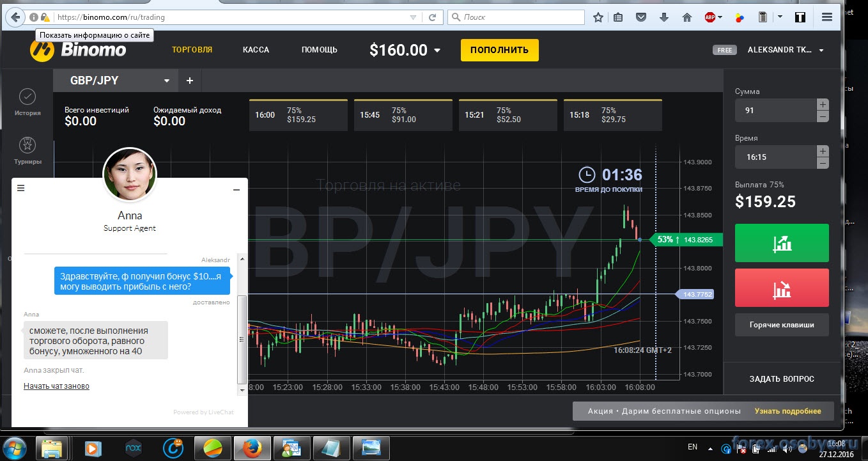The image size is (868, 461).
Task: Click the Nox taskbar icon
Action: (x=133, y=448)
